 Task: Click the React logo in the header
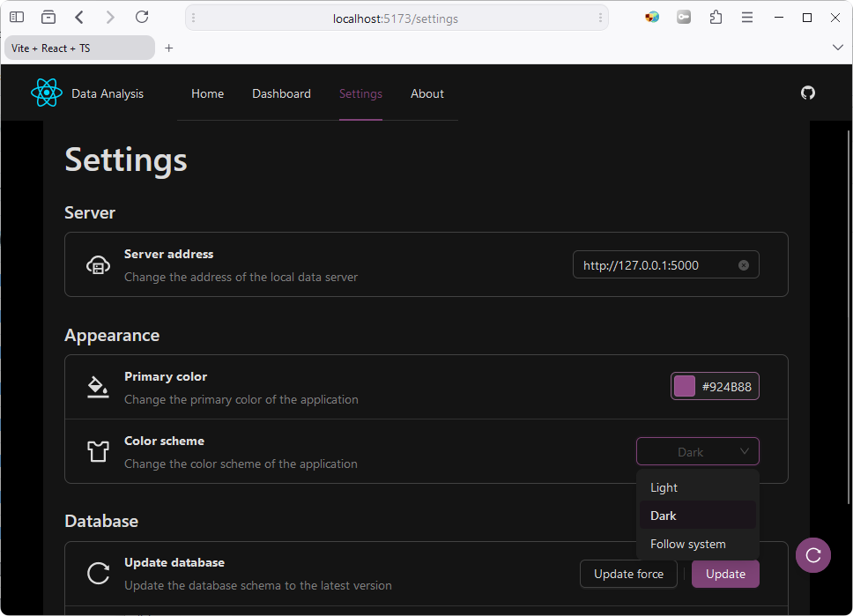(47, 93)
